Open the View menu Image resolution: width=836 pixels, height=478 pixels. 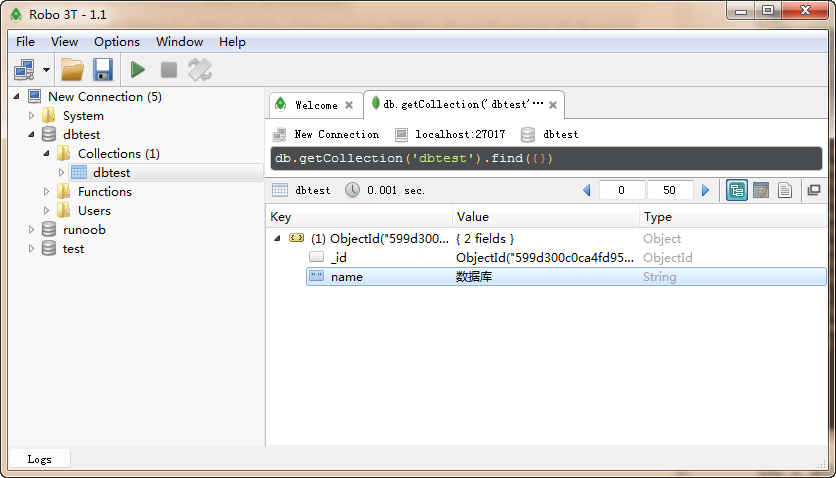[x=65, y=42]
